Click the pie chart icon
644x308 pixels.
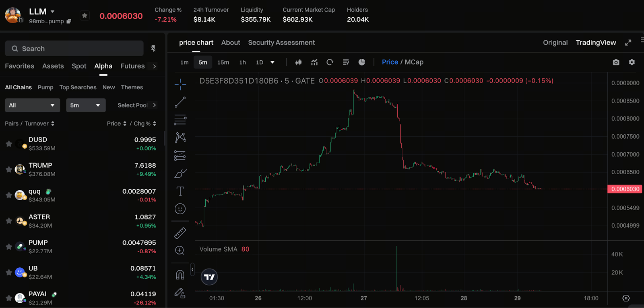(362, 62)
